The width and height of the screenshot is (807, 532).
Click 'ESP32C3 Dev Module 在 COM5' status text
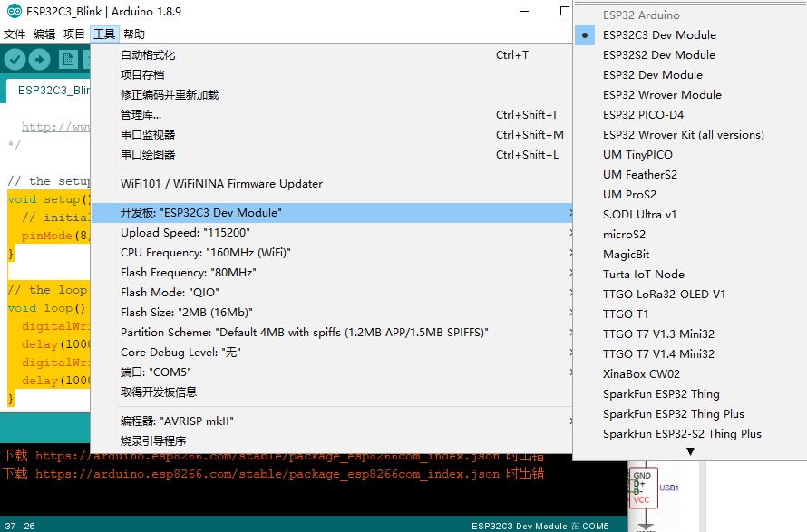[x=540, y=526]
